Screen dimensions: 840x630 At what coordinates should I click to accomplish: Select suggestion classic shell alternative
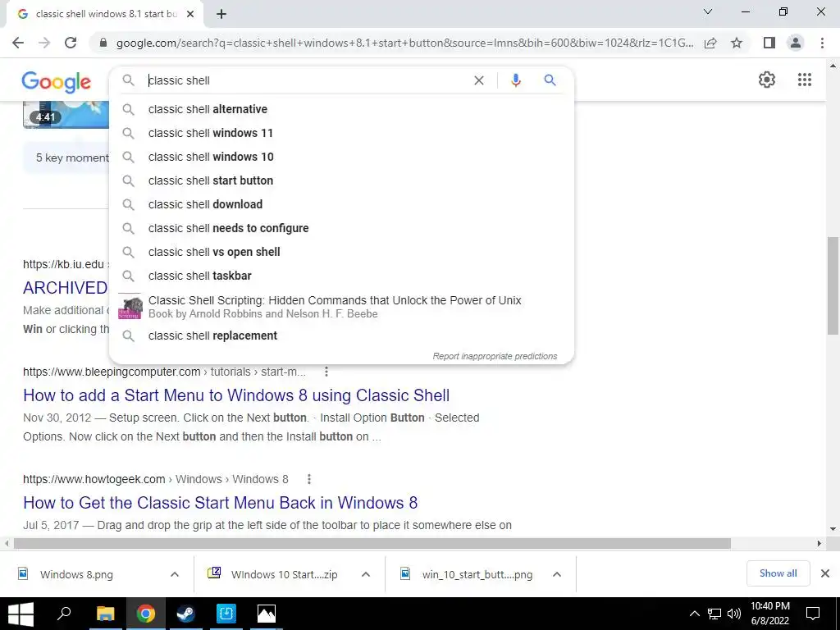[x=341, y=109]
